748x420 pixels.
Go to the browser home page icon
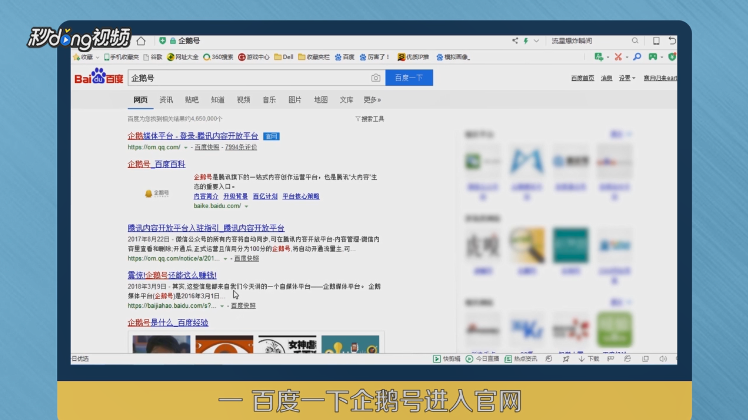[x=141, y=41]
